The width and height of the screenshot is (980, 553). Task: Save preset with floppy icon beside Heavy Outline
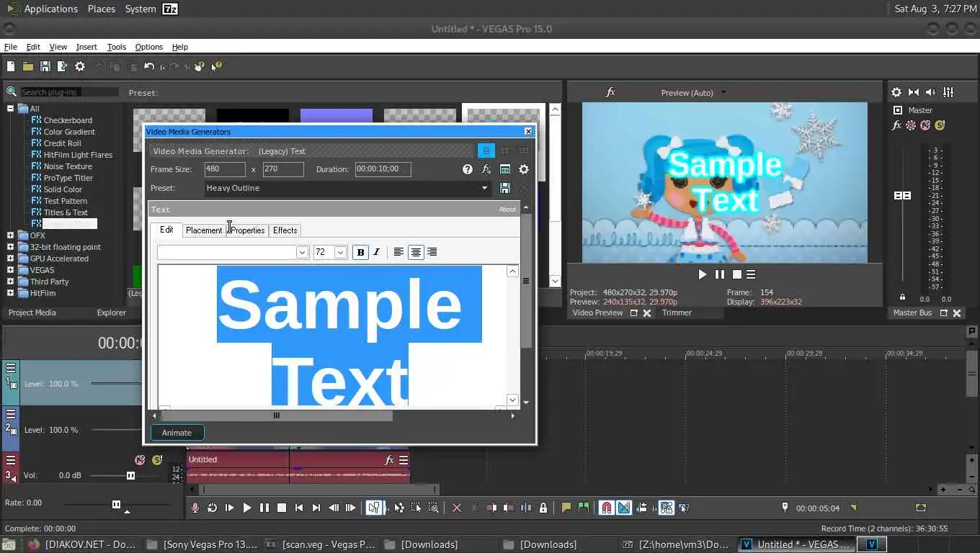pos(505,188)
